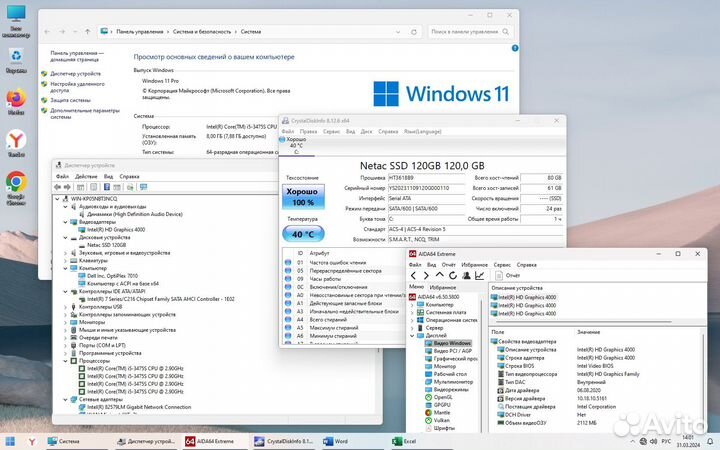
Task: Expand the Клавиатуры node in Device Manager
Action: [66, 260]
